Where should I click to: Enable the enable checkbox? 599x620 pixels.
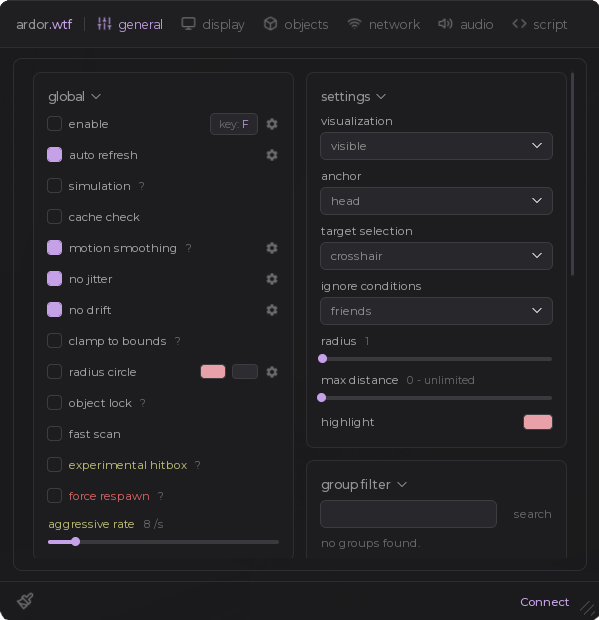click(55, 124)
